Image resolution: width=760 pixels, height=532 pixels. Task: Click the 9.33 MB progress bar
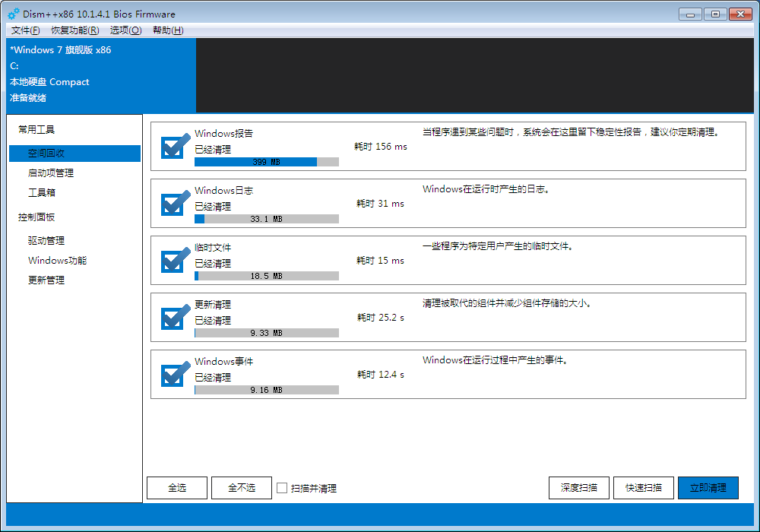coord(267,333)
